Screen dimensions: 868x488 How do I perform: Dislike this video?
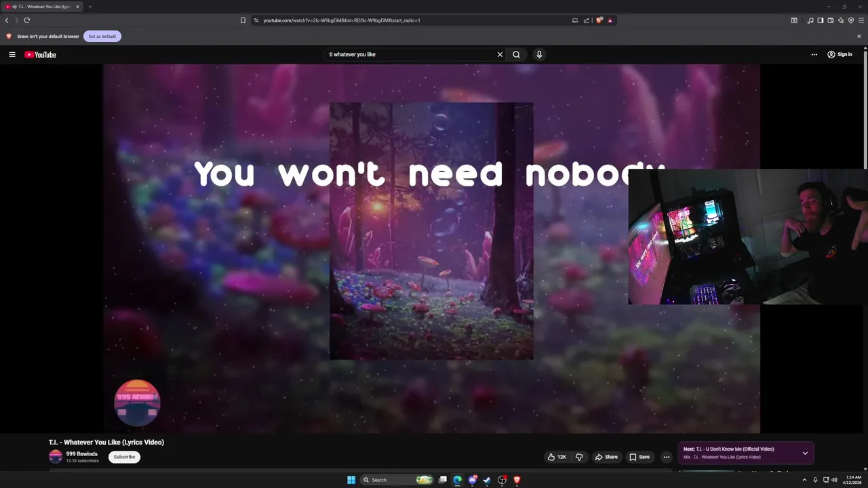(579, 457)
